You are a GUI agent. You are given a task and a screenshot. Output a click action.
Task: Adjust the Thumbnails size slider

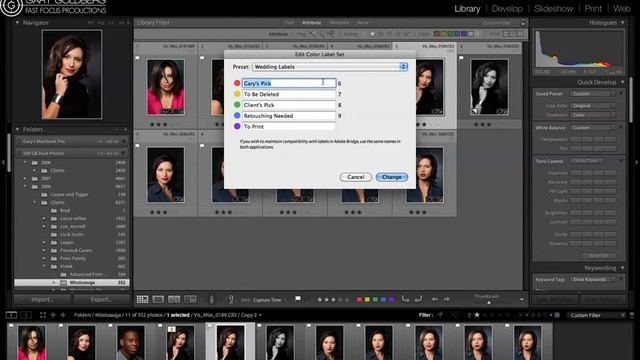pos(489,302)
